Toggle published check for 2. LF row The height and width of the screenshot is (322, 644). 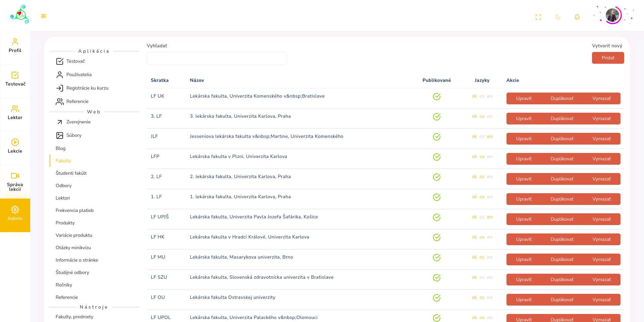437,177
